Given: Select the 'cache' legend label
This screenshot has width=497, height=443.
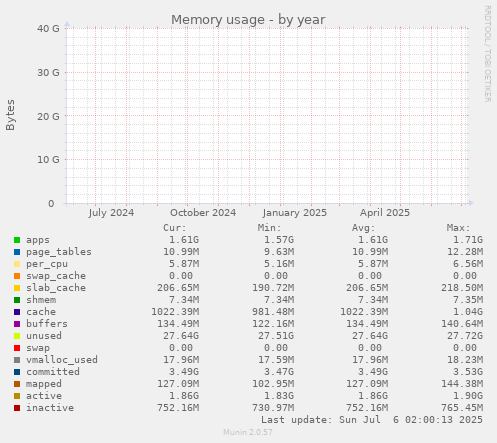Looking at the screenshot, I should [41, 312].
